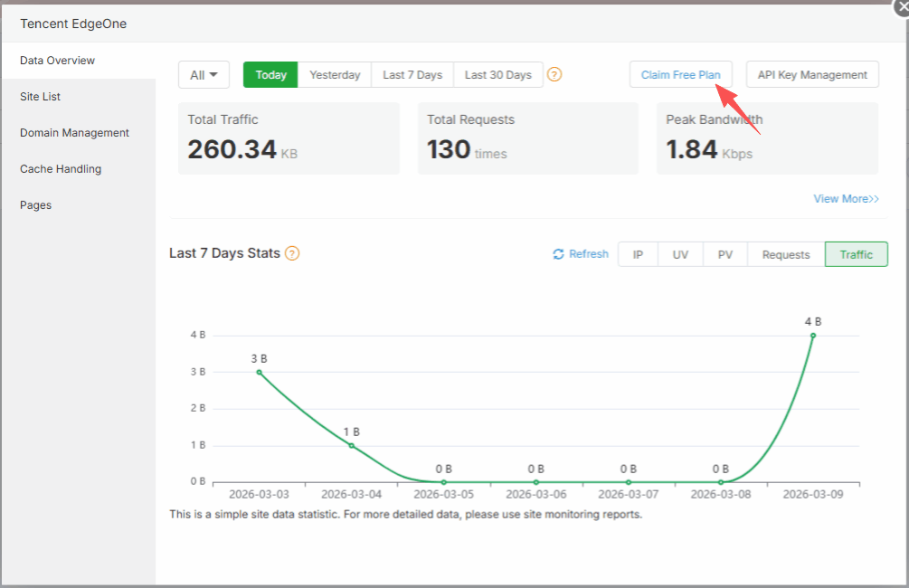Go to Domain Management
909x588 pixels.
pyautogui.click(x=79, y=133)
